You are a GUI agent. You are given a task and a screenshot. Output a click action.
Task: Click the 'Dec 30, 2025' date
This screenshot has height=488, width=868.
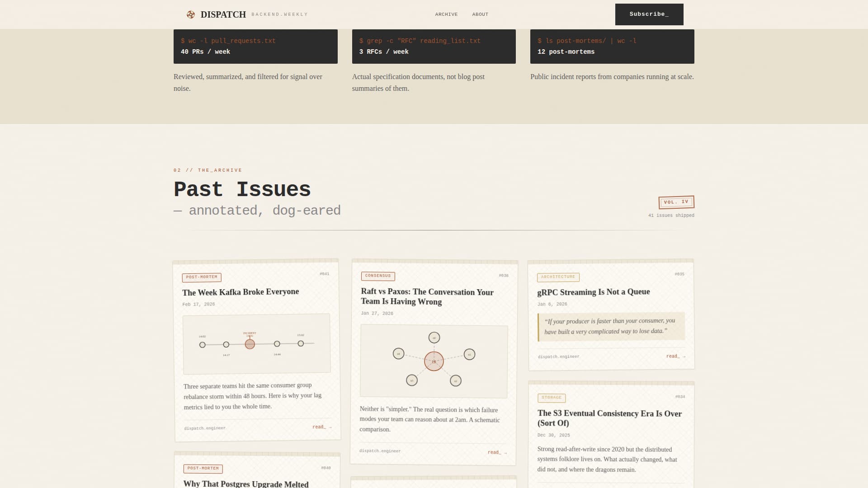point(554,436)
